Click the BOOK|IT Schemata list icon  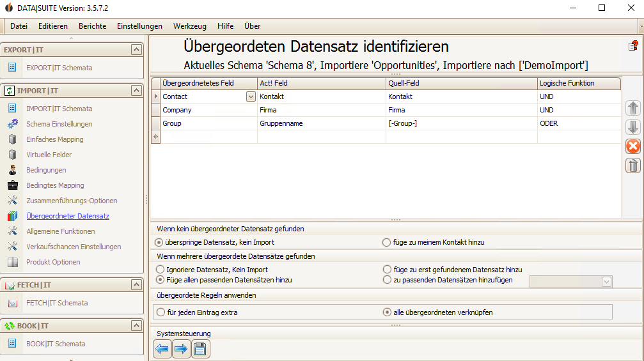tap(12, 343)
